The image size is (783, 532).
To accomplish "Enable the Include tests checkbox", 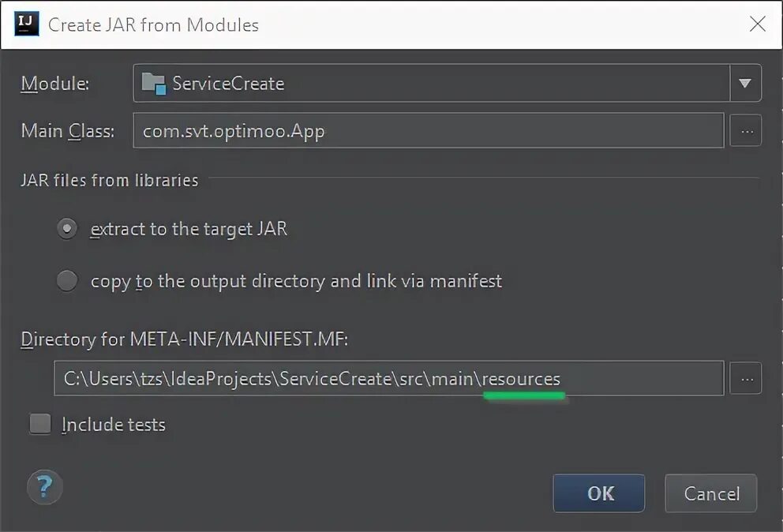I will 40,425.
